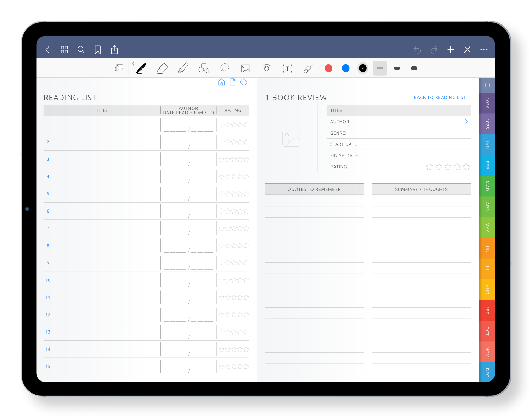This screenshot has width=532, height=417.
Task: Choose the thickest stroke width
Action: point(414,68)
